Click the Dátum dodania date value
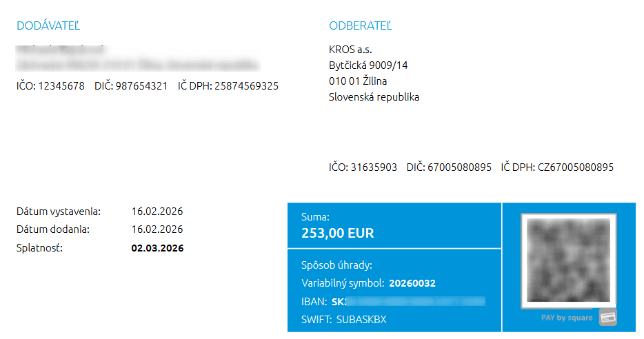This screenshot has height=339, width=644. click(157, 229)
